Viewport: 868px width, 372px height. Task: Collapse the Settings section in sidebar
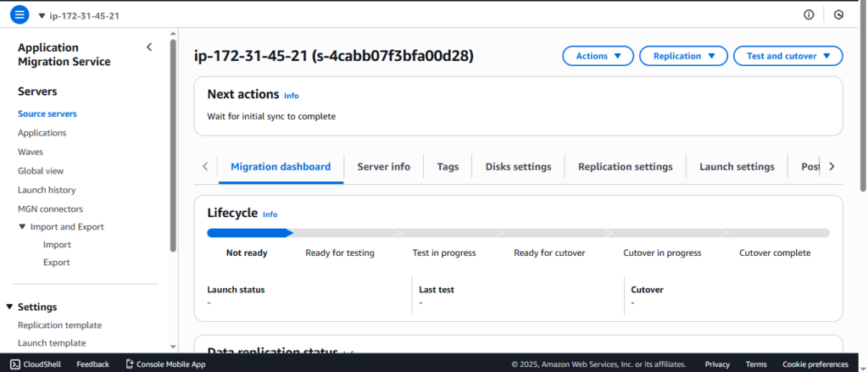click(x=10, y=307)
